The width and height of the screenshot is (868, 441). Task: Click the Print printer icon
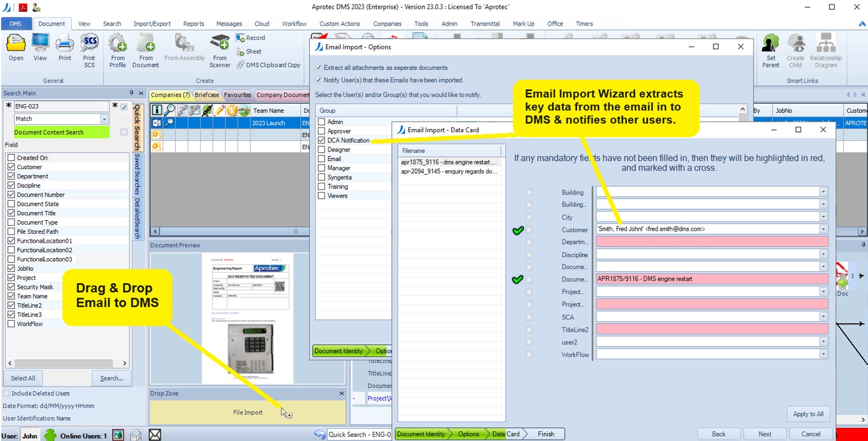coord(65,43)
